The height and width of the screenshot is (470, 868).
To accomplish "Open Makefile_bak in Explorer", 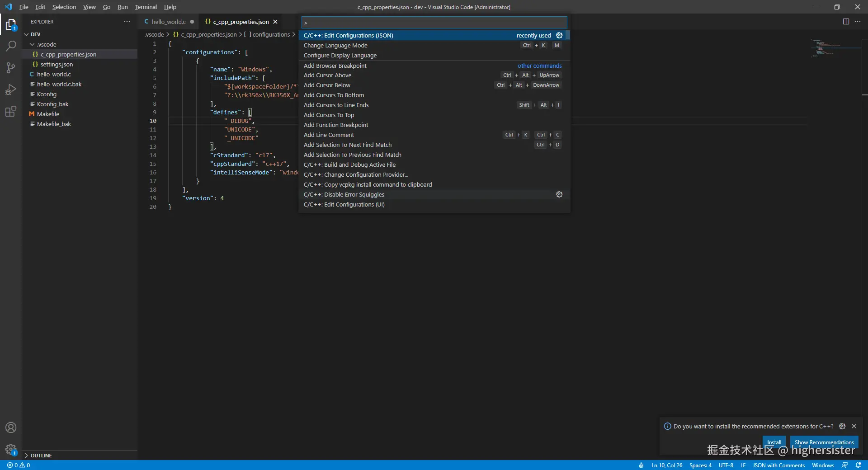I will tap(80, 124).
